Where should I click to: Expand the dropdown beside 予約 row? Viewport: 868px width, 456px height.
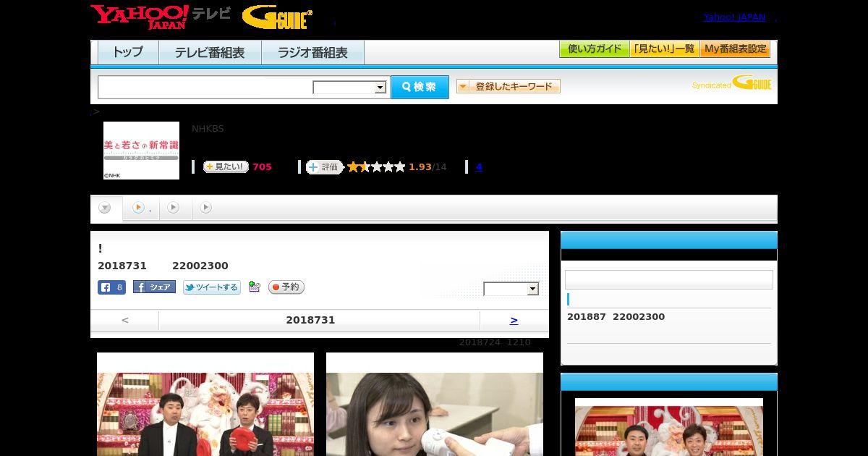(511, 289)
